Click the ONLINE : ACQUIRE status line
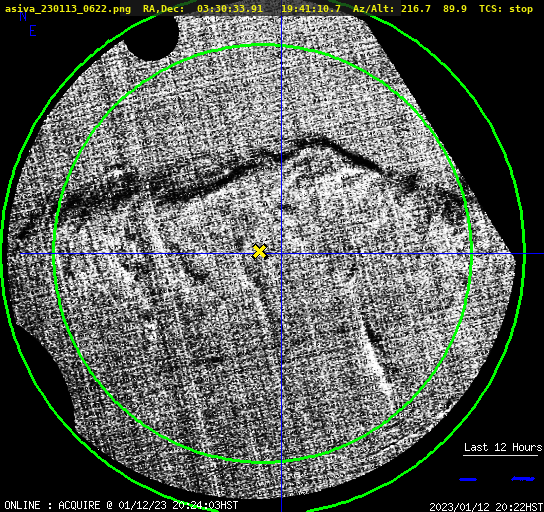Screen dimensions: 544x512 [121, 505]
